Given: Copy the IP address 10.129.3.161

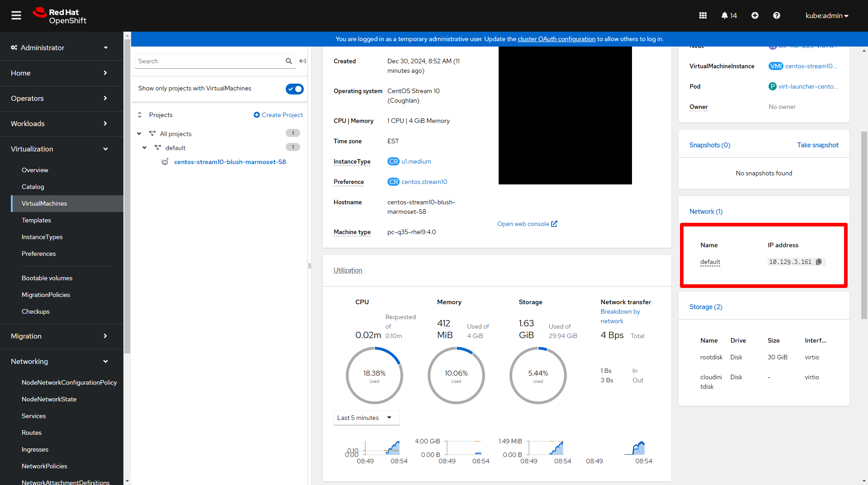Looking at the screenshot, I should (818, 262).
